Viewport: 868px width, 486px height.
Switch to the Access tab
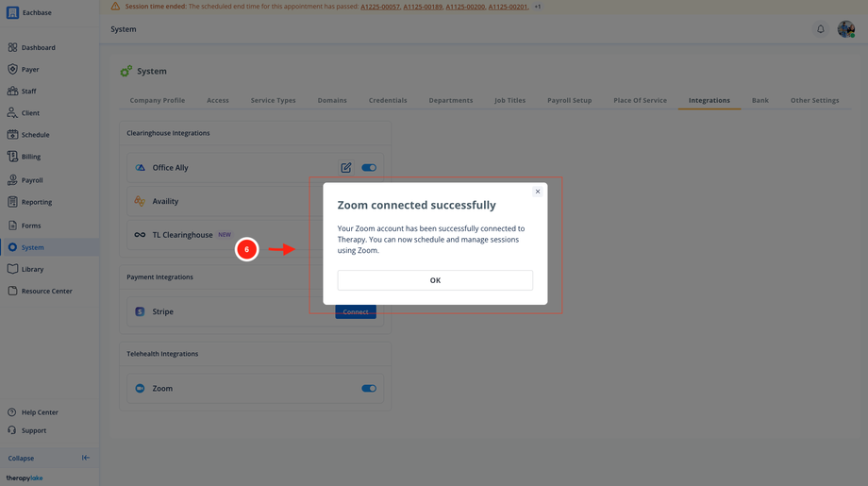click(x=218, y=100)
